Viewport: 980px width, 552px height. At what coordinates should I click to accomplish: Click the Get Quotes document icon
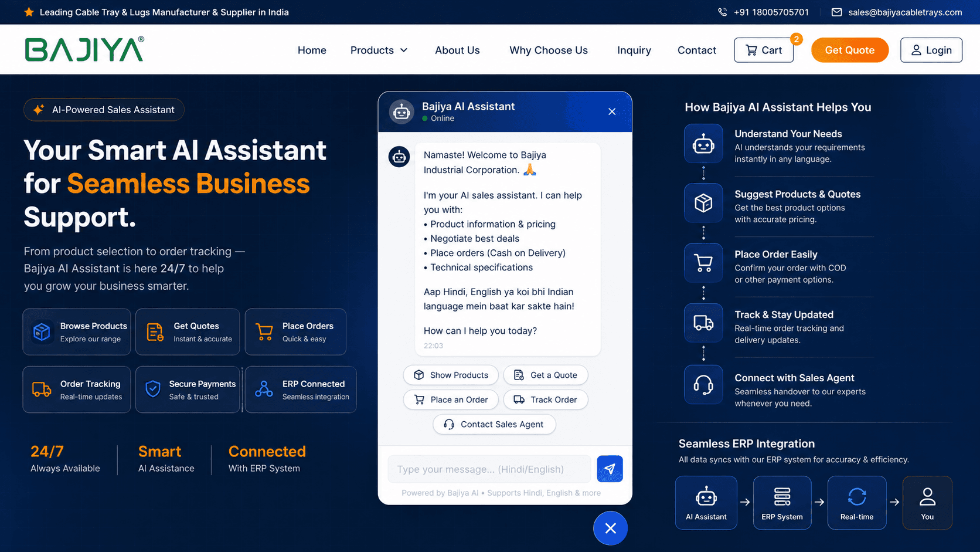(x=155, y=332)
